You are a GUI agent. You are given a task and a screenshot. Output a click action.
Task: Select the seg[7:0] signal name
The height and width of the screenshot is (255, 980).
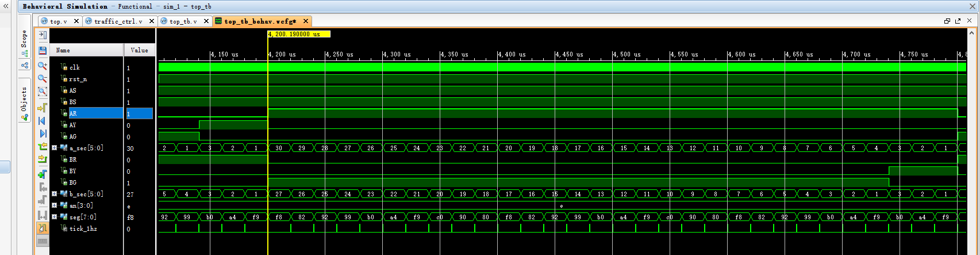(x=83, y=217)
